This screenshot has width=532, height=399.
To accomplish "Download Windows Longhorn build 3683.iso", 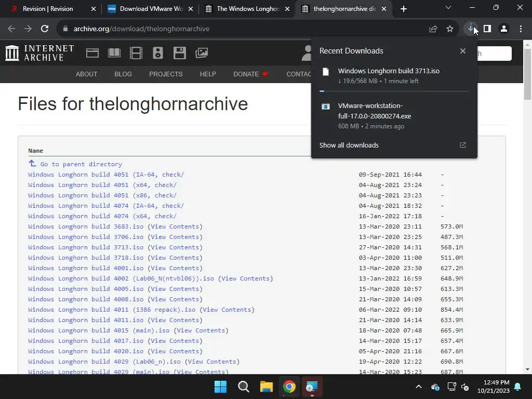I will [x=86, y=227].
